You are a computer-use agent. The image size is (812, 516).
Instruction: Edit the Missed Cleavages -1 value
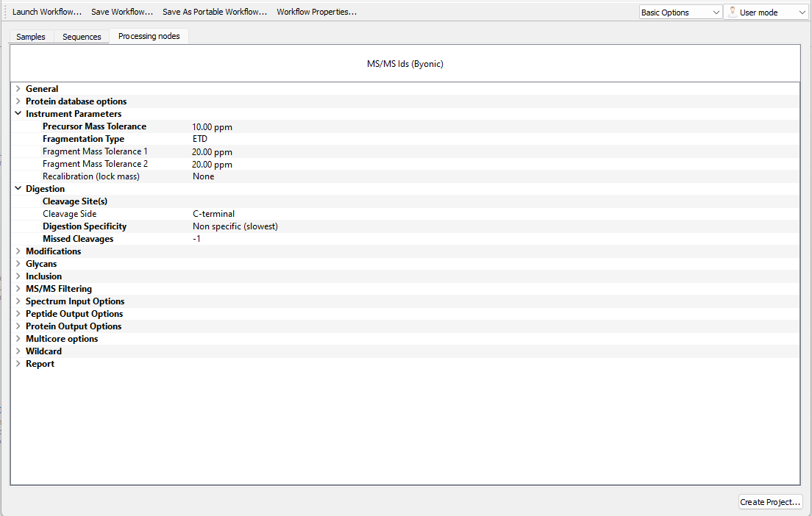click(x=196, y=239)
